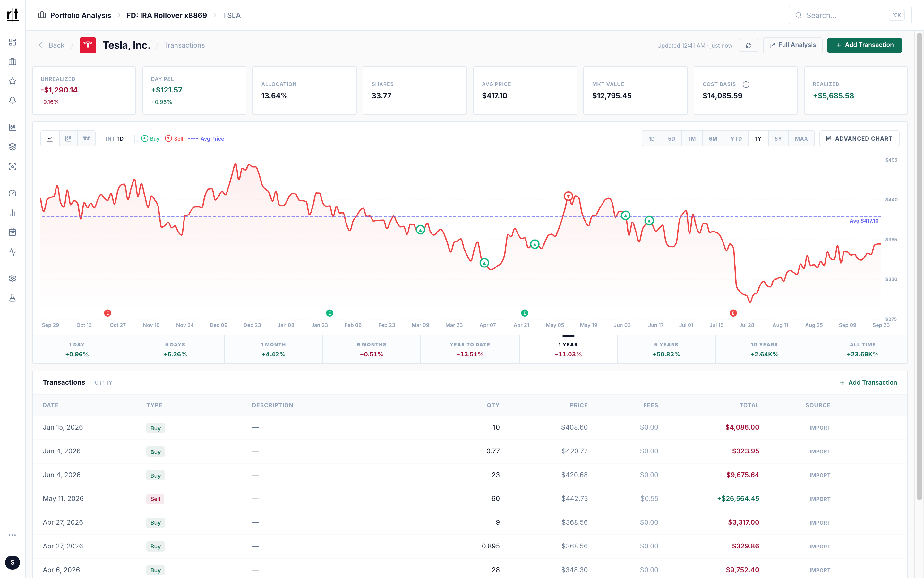Screen dimensions: 924x578
Task: Open FD: IRA Rollover x8869 breadcrumb
Action: [167, 15]
